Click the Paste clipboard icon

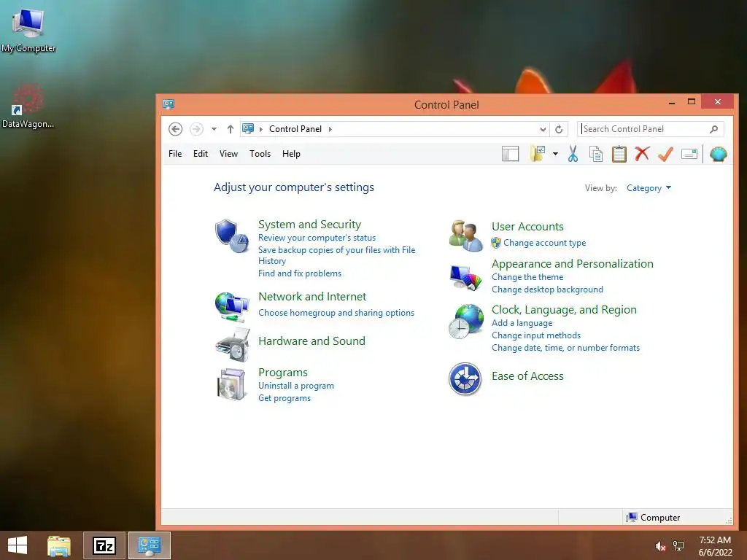coord(619,154)
